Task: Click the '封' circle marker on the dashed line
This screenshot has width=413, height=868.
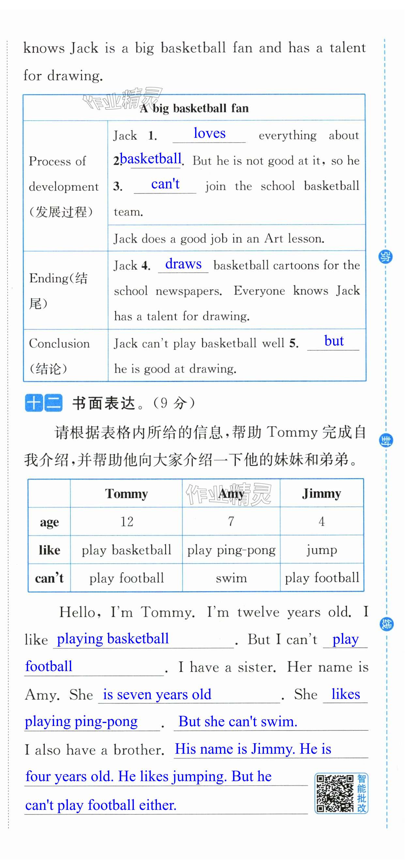Action: pos(386,441)
